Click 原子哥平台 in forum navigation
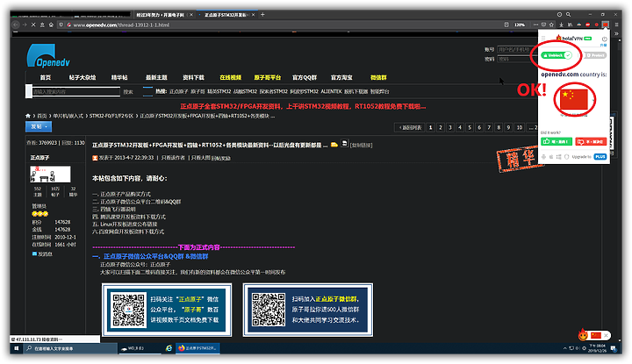This screenshot has width=632, height=364. click(x=267, y=77)
